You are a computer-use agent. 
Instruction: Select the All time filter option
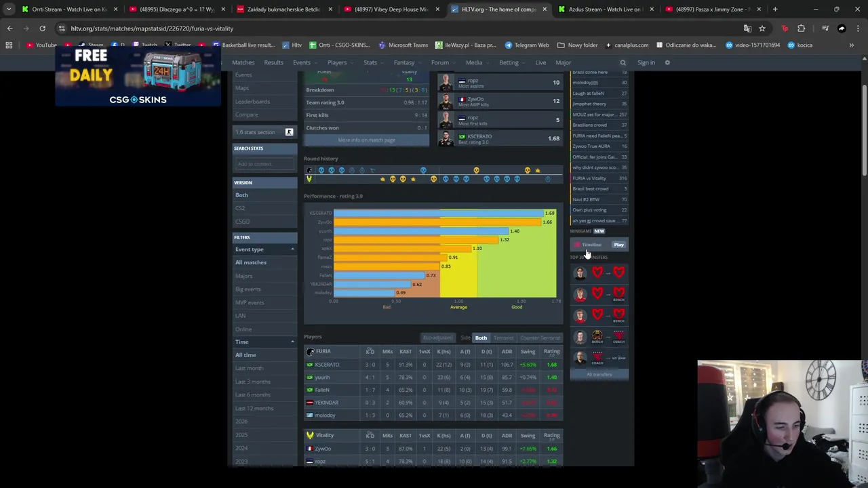click(x=245, y=355)
